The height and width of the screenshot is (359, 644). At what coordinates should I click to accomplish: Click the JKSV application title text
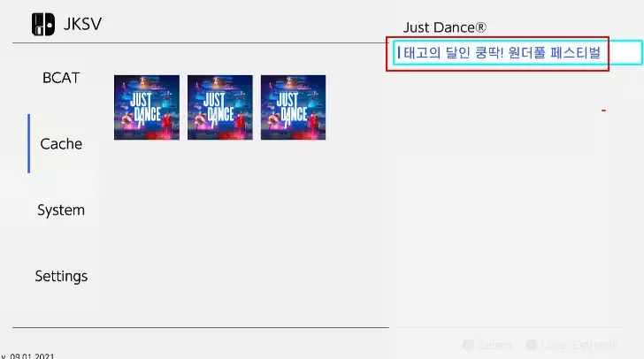tap(82, 24)
